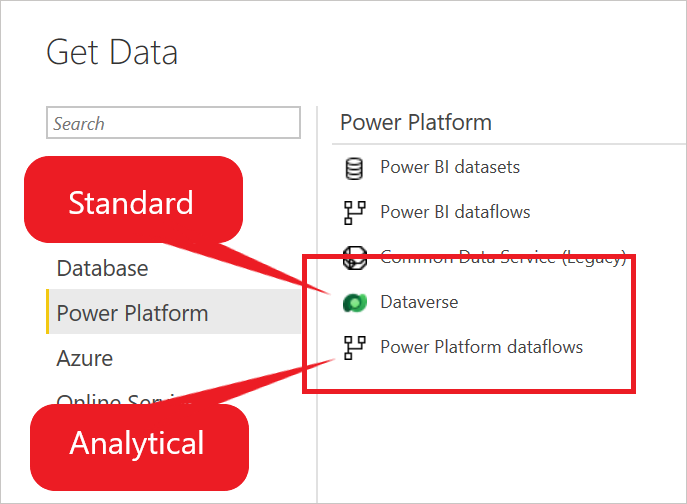Image resolution: width=687 pixels, height=504 pixels.
Task: Choose the Dataverse connector label
Action: click(419, 302)
